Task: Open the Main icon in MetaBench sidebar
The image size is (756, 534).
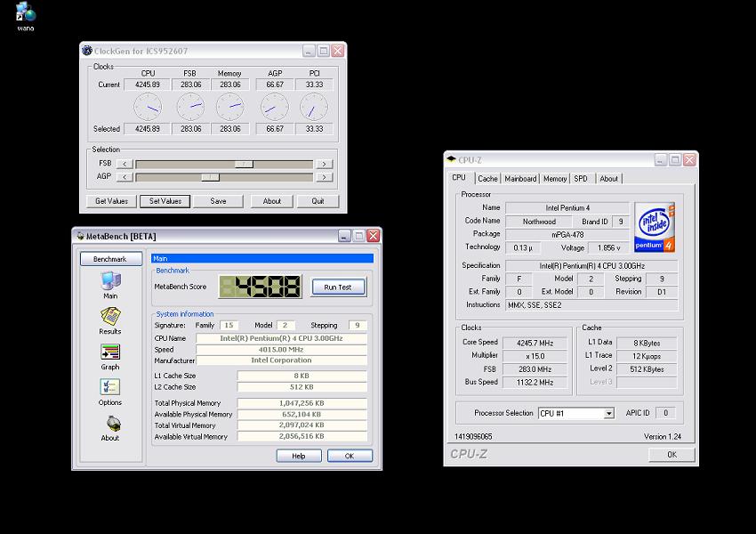Action: (110, 280)
